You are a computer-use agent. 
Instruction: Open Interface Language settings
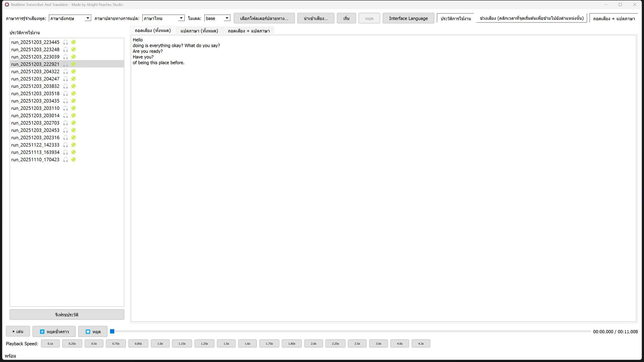click(409, 18)
